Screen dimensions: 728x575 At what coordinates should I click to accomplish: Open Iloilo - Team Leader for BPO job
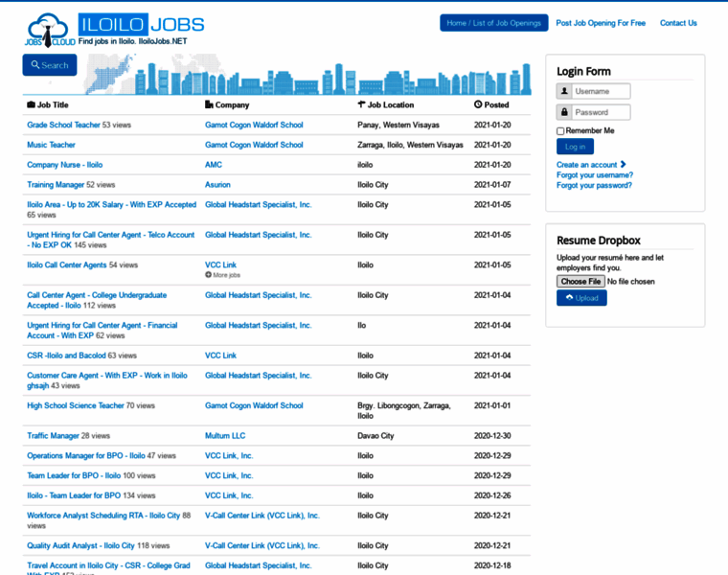pyautogui.click(x=74, y=495)
